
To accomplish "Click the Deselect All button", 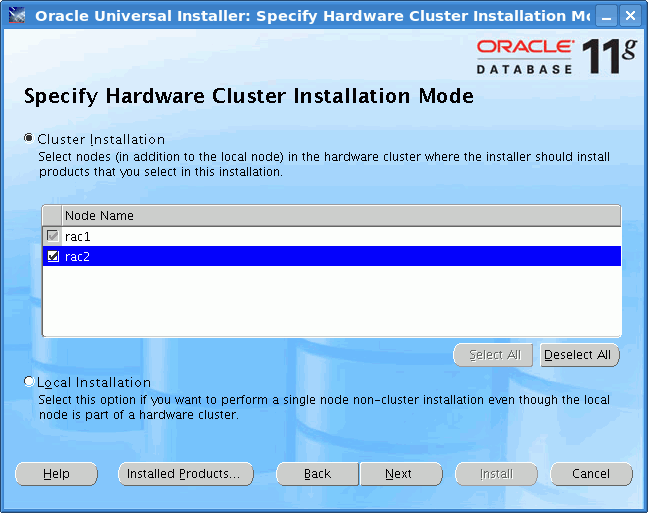I will [580, 355].
